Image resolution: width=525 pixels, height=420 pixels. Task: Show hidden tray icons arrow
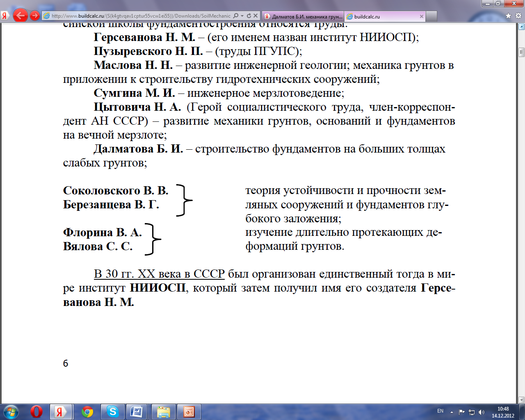[x=452, y=412]
